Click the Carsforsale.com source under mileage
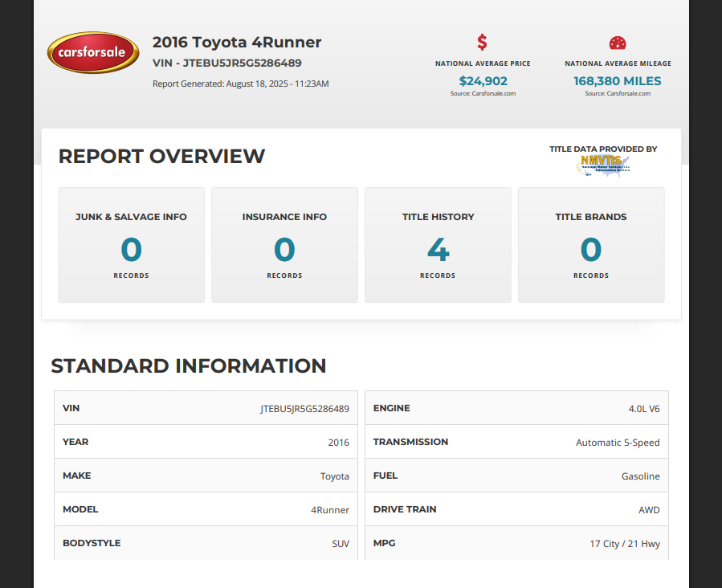 pos(618,93)
